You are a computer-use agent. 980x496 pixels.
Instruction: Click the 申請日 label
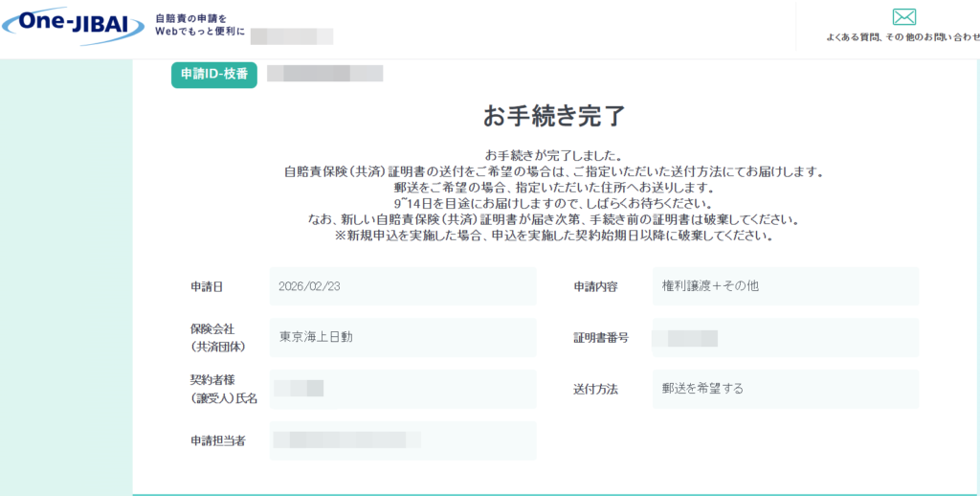207,286
